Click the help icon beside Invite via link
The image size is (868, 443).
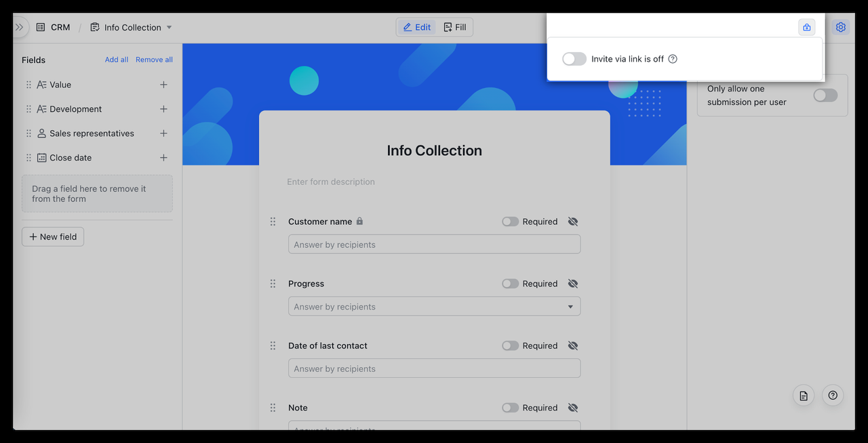click(x=673, y=59)
